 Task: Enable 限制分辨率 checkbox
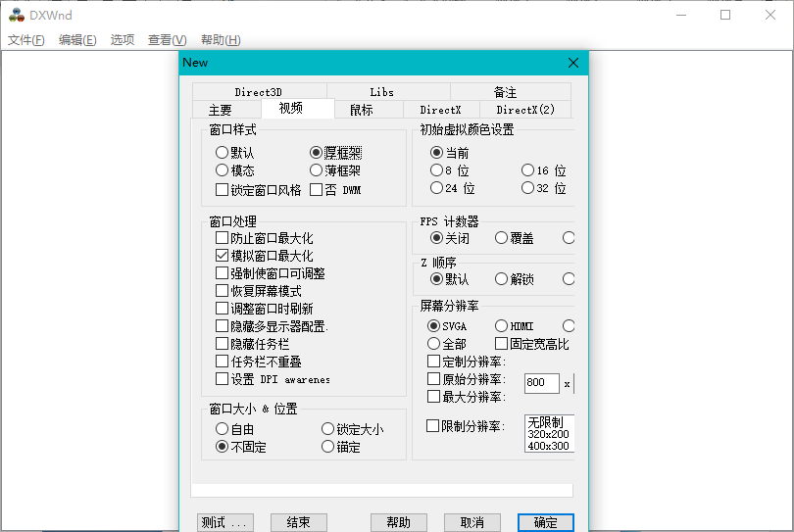(x=432, y=426)
